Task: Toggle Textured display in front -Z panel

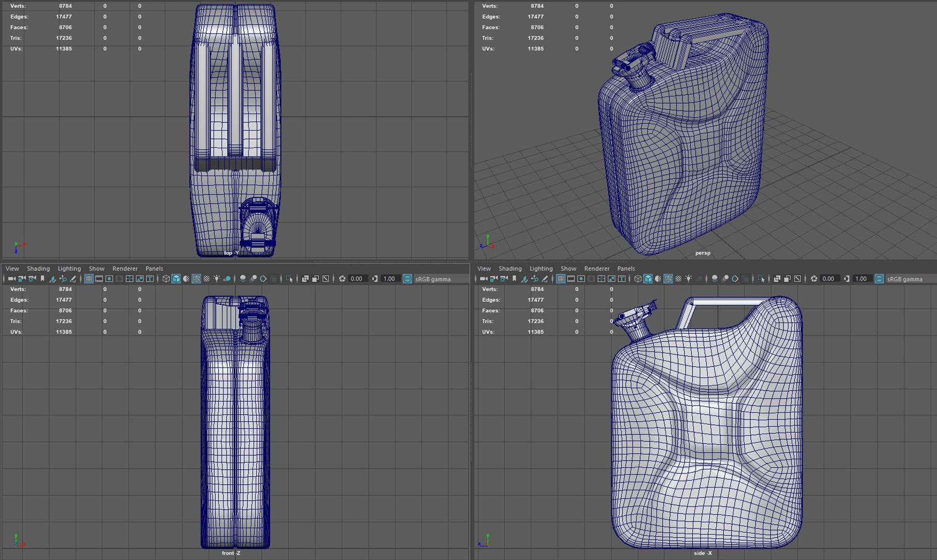Action: (206, 278)
